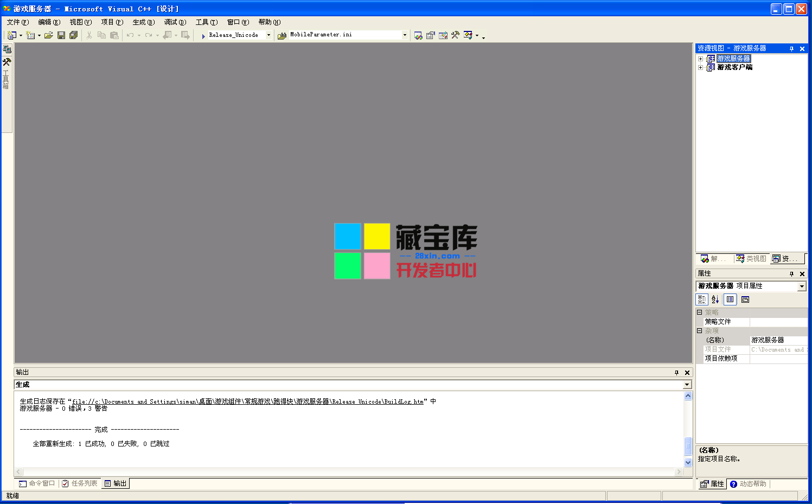Click the Undo arrow icon
This screenshot has height=504, width=812.
pos(130,35)
